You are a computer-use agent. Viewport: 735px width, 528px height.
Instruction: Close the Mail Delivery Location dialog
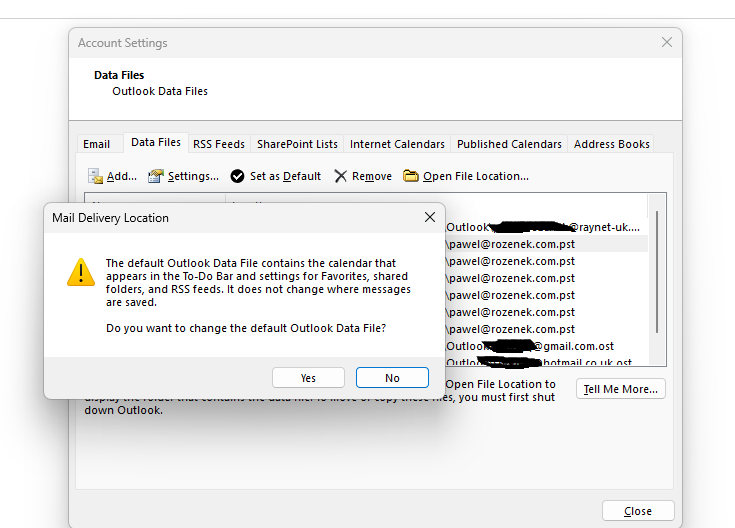click(x=430, y=217)
